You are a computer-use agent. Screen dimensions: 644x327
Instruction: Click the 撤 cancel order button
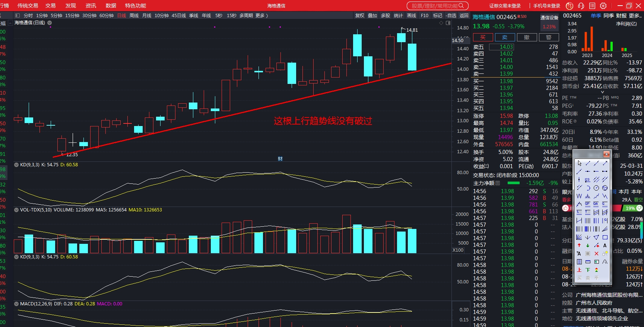[527, 37]
